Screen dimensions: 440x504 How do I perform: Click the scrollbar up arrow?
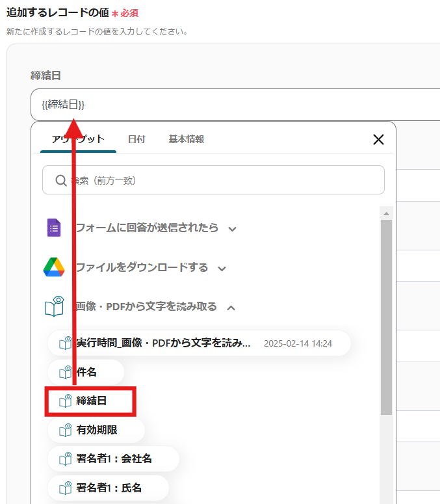[x=386, y=213]
